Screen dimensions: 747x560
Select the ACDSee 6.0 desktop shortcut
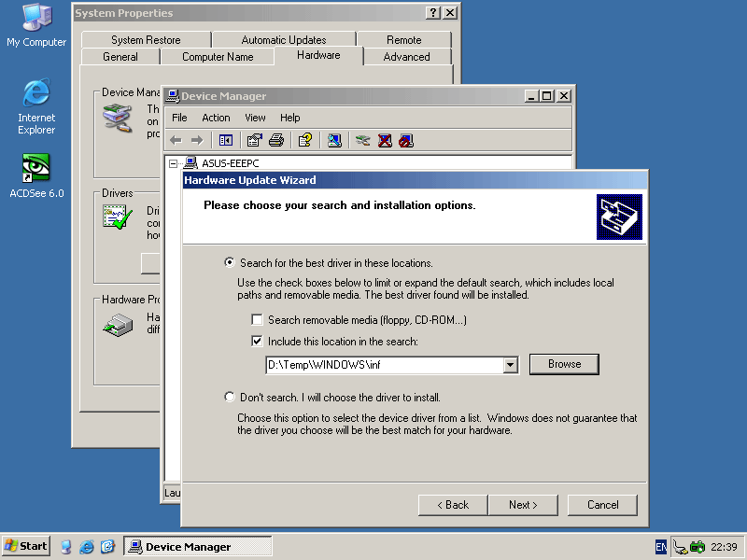36,176
